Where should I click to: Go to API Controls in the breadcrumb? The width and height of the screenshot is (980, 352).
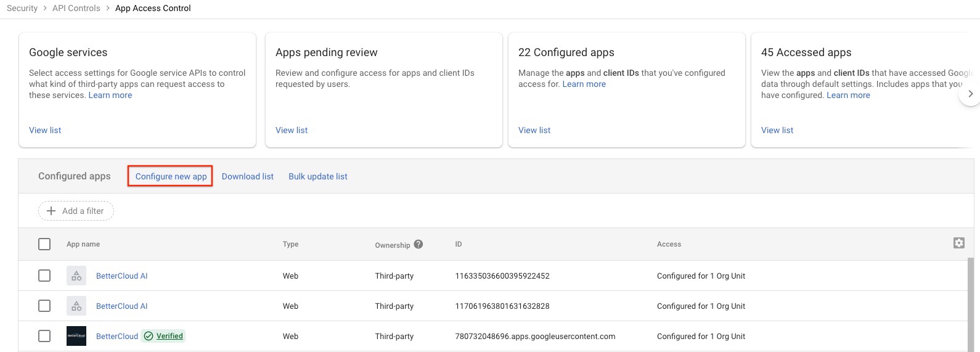[76, 8]
